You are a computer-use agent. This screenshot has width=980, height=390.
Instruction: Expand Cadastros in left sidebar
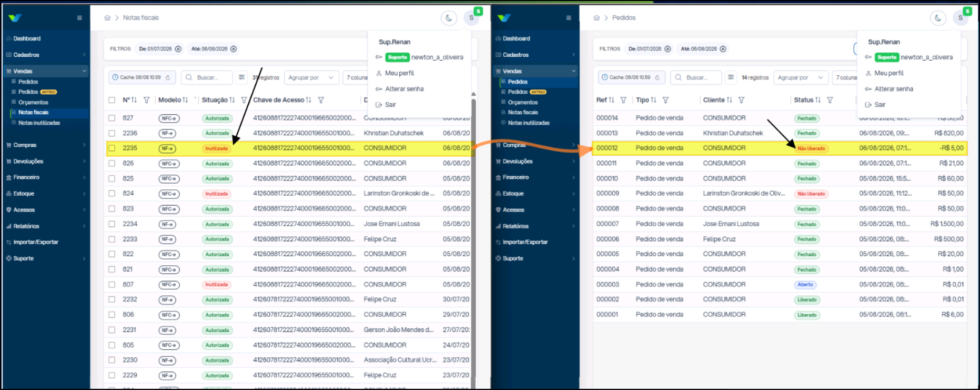click(45, 55)
